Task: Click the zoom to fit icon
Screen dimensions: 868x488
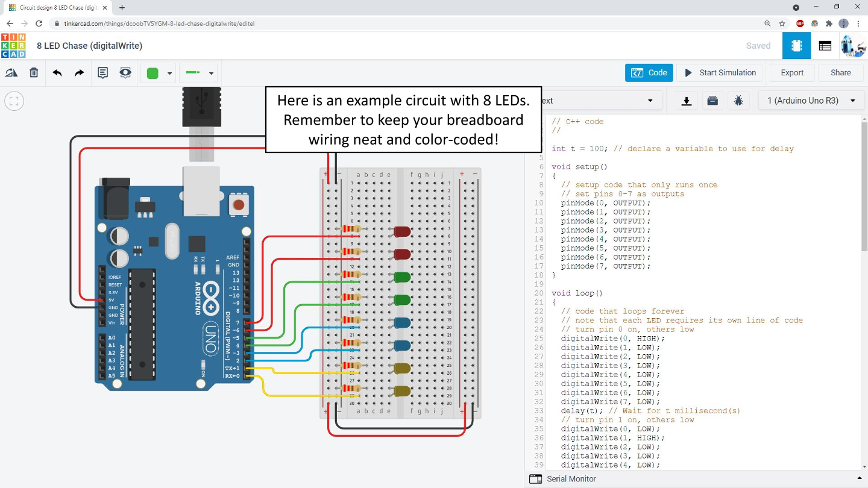Action: click(14, 101)
